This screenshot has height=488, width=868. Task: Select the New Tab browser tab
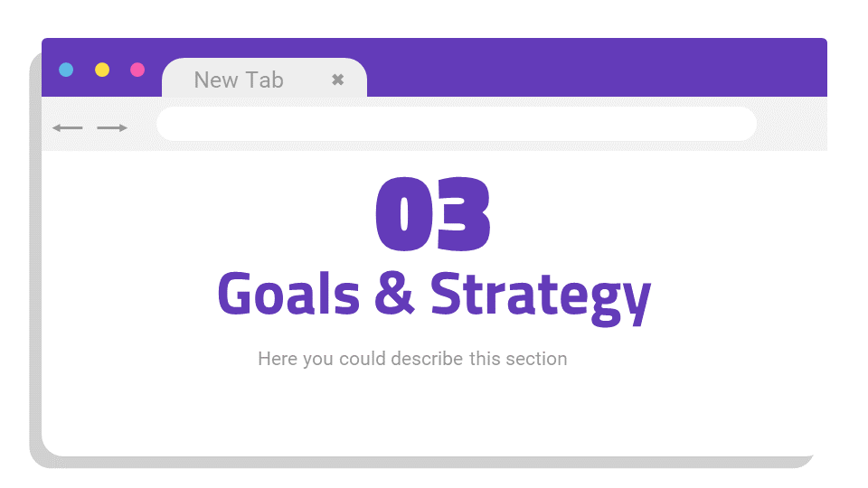[239, 80]
